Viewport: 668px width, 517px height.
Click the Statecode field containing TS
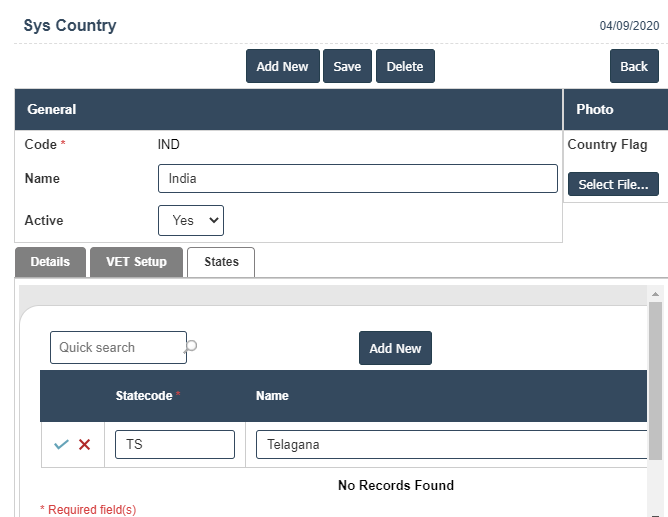click(175, 444)
